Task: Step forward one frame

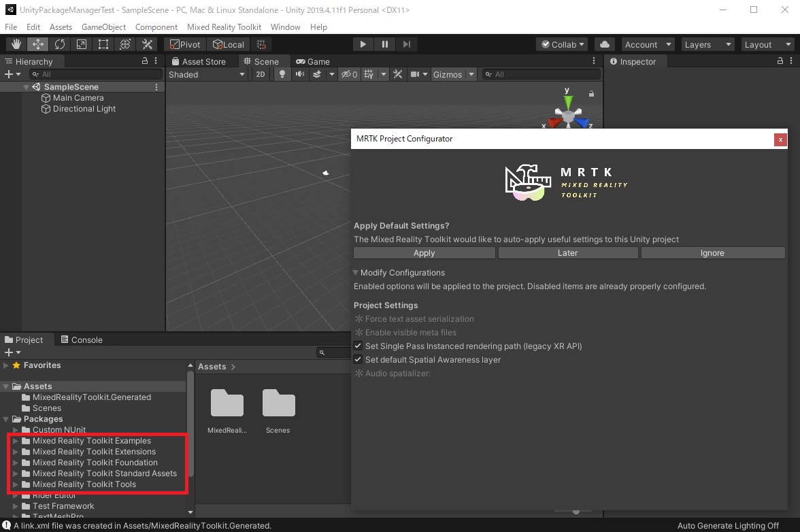Action: point(407,44)
